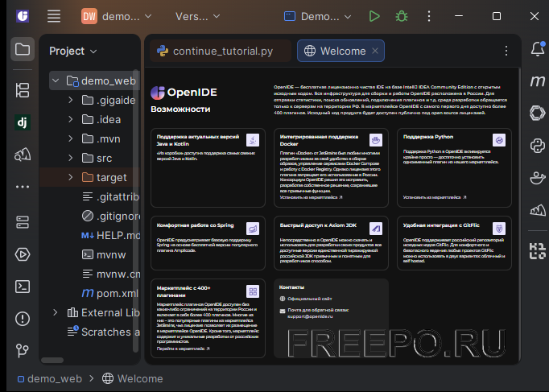549x392 pixels.
Task: Click the Java icon in the Java and Kotlin card
Action: [x=253, y=140]
